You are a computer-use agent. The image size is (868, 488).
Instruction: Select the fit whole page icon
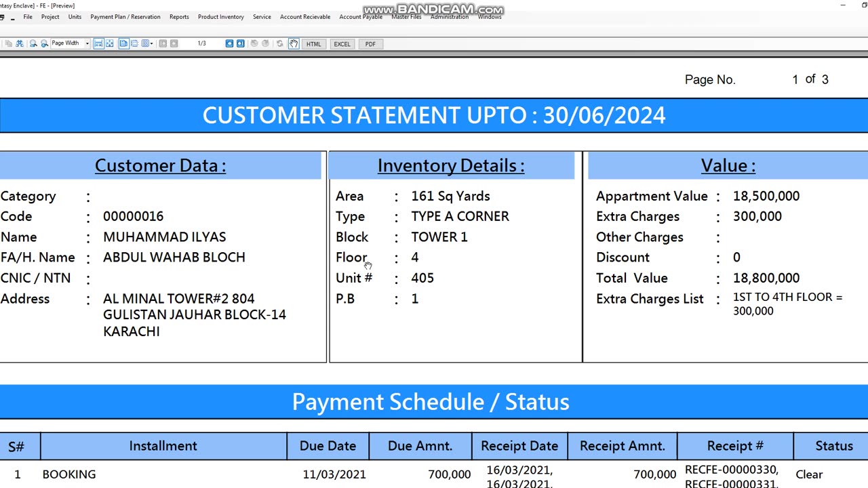pyautogui.click(x=109, y=43)
